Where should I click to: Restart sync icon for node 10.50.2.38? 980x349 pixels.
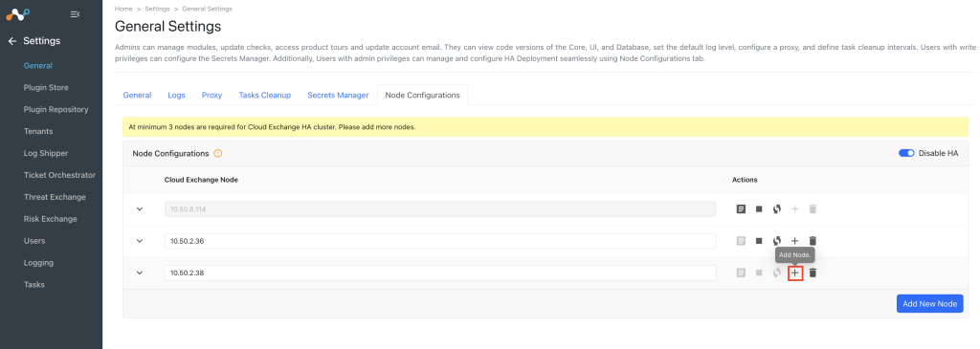click(777, 273)
